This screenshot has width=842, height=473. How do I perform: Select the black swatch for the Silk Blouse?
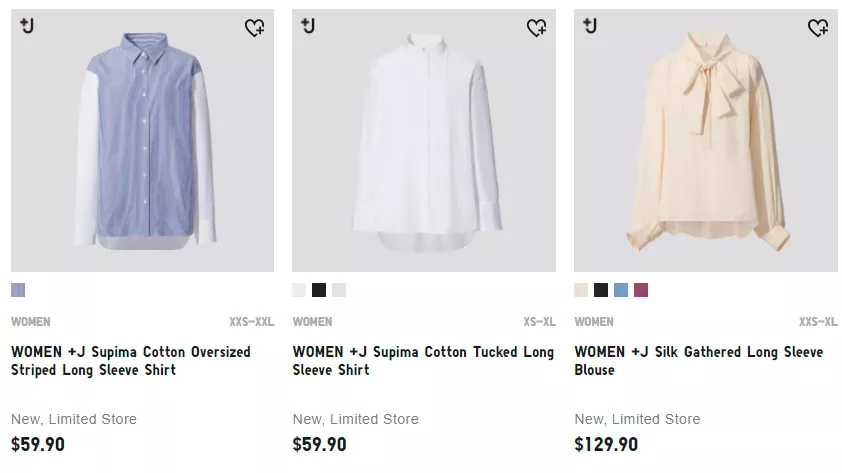[x=601, y=290]
